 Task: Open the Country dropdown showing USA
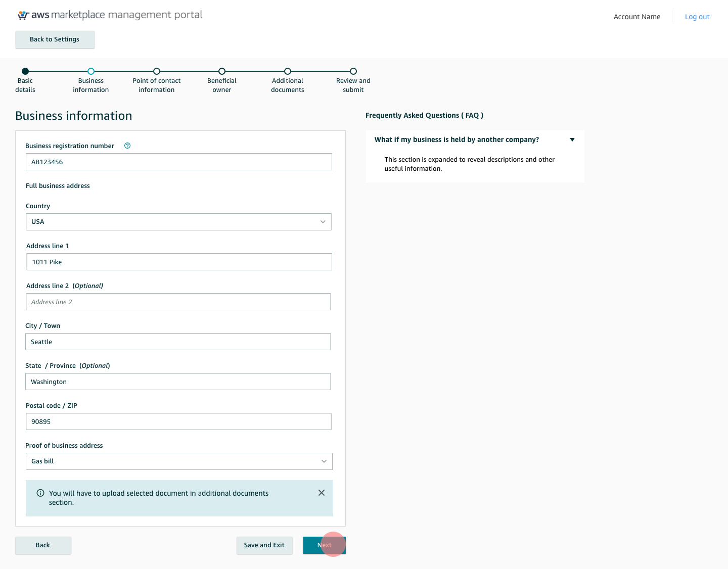click(x=178, y=222)
